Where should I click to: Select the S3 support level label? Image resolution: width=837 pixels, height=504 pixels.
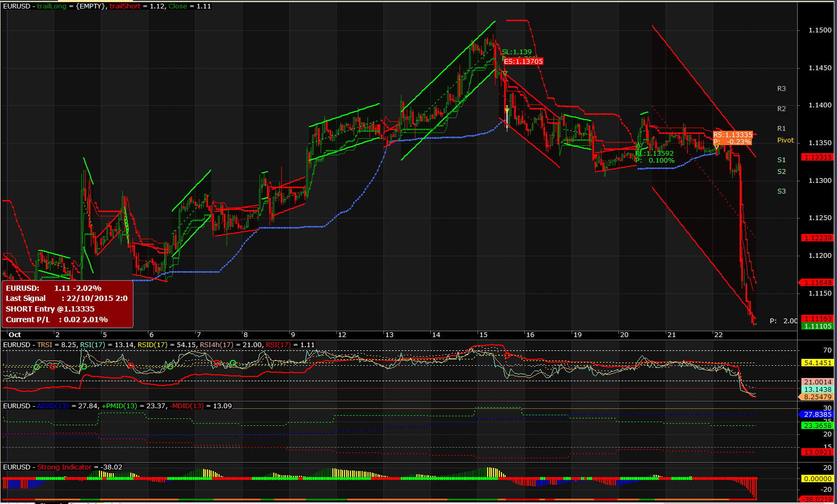pyautogui.click(x=781, y=191)
